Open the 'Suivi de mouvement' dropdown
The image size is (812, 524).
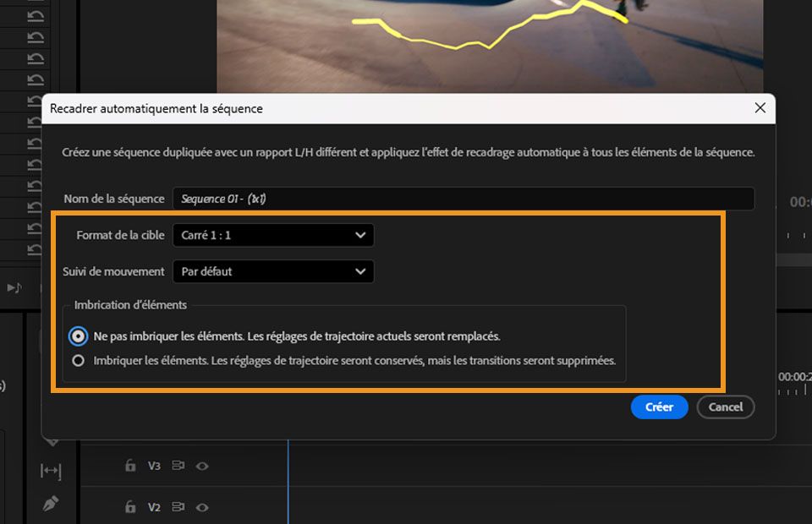[272, 271]
